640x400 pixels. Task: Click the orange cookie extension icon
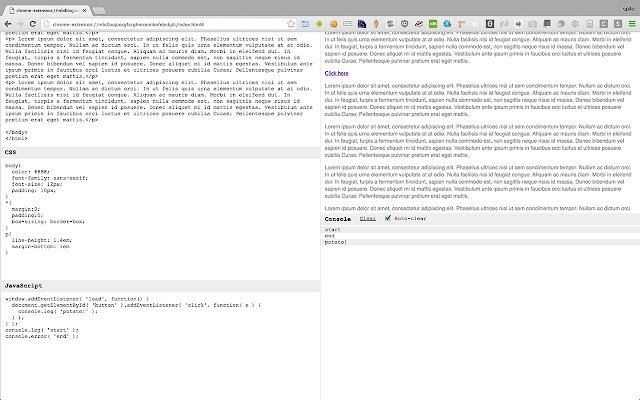pyautogui.click(x=333, y=24)
